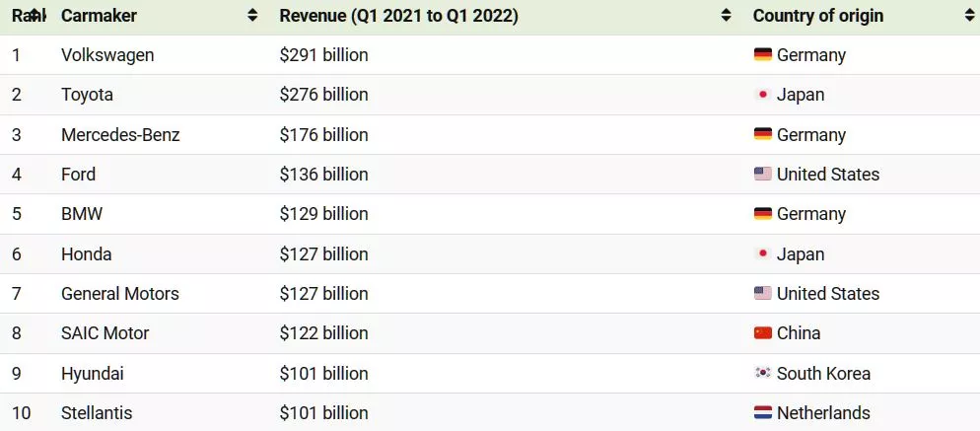Select the SAIC Motor carmaker cell
The image size is (980, 431).
point(105,332)
